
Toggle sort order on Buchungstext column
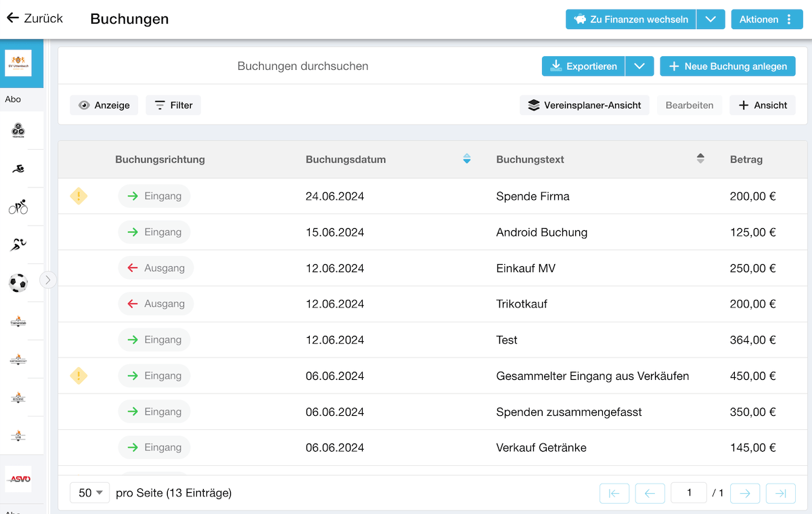coord(700,159)
